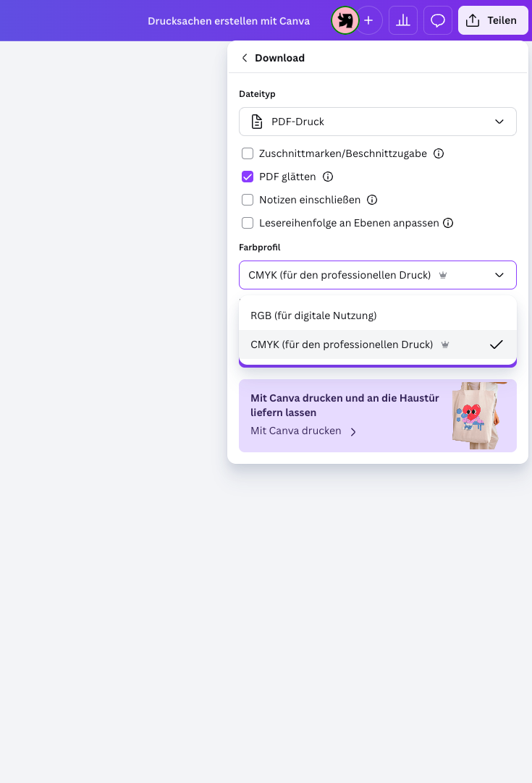The width and height of the screenshot is (532, 783).
Task: Click the PDF document icon beside PDF-Druck
Action: click(257, 121)
